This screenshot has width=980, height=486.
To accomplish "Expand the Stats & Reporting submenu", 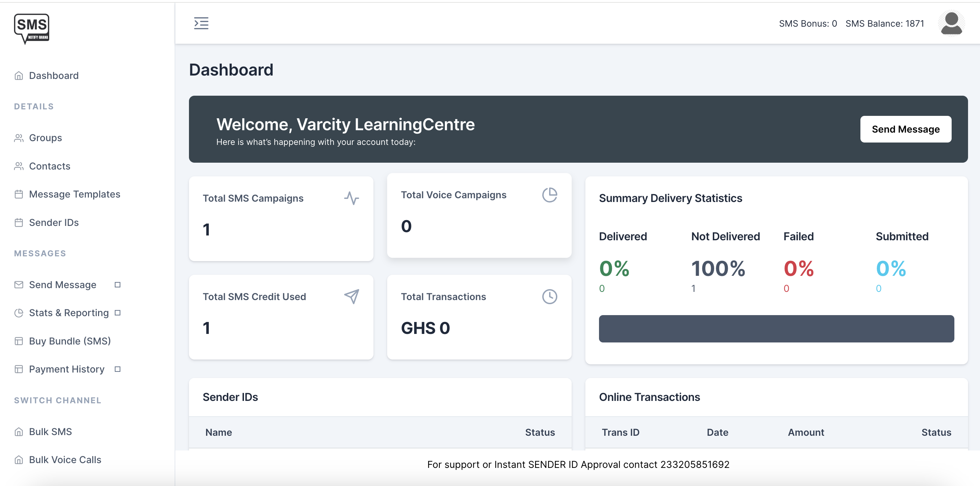I will [x=118, y=313].
